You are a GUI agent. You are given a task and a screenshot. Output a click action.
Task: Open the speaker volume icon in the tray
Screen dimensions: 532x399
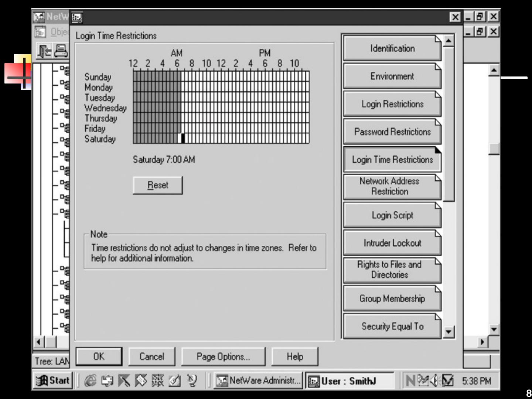[435, 381]
